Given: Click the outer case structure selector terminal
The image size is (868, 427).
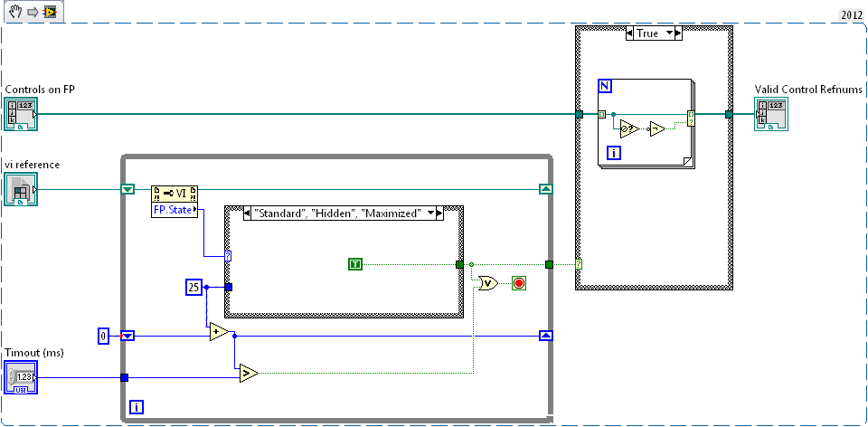Looking at the screenshot, I should pos(579,264).
